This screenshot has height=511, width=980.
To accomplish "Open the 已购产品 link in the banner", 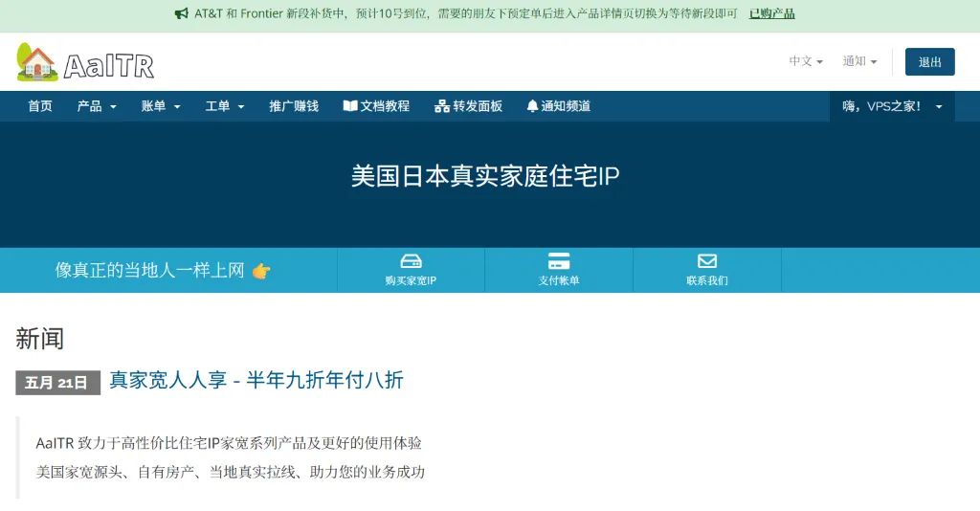I will (x=772, y=13).
